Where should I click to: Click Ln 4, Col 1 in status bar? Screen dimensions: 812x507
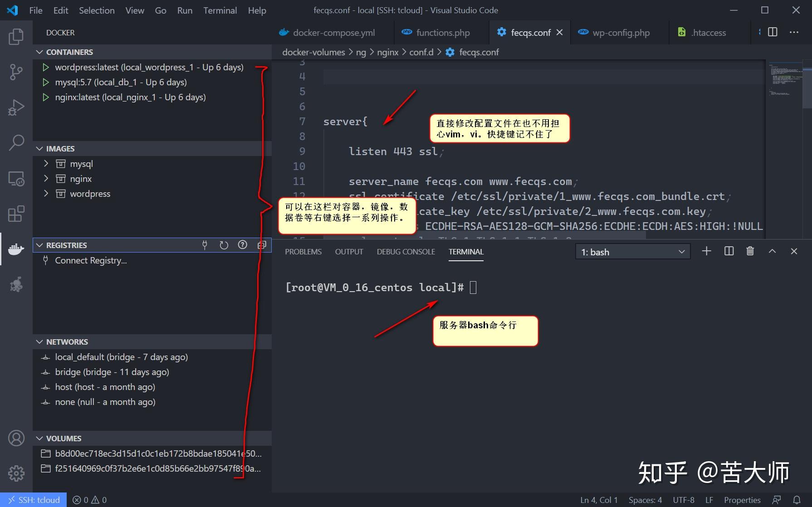599,500
